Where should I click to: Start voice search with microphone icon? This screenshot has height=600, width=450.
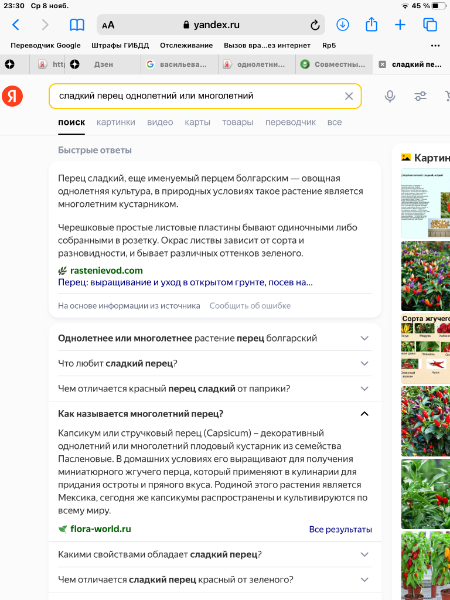[390, 96]
